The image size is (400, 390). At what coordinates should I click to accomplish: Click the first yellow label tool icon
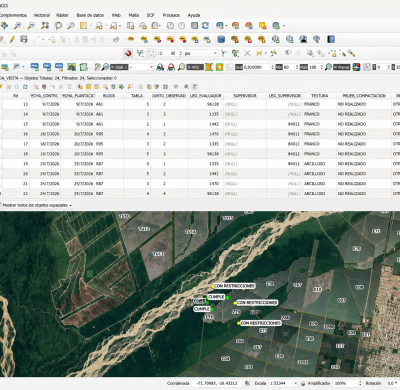pos(131,39)
